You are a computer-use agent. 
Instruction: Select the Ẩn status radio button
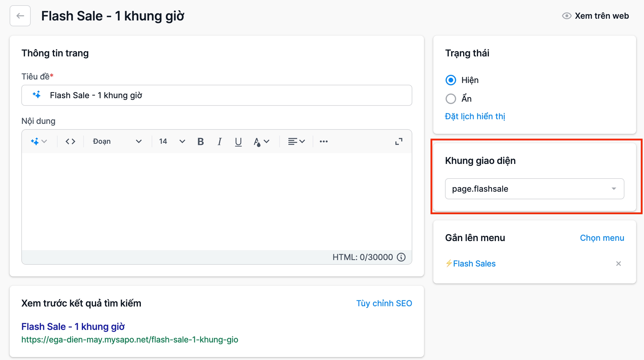pos(451,99)
